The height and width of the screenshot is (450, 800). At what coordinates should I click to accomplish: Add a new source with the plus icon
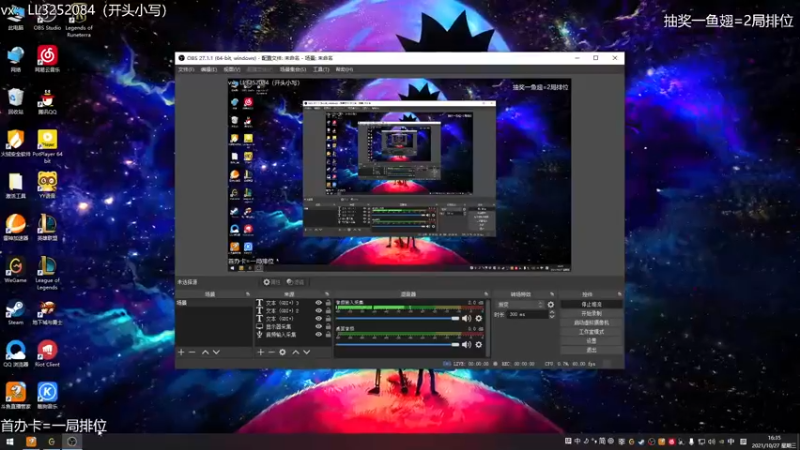coord(261,352)
